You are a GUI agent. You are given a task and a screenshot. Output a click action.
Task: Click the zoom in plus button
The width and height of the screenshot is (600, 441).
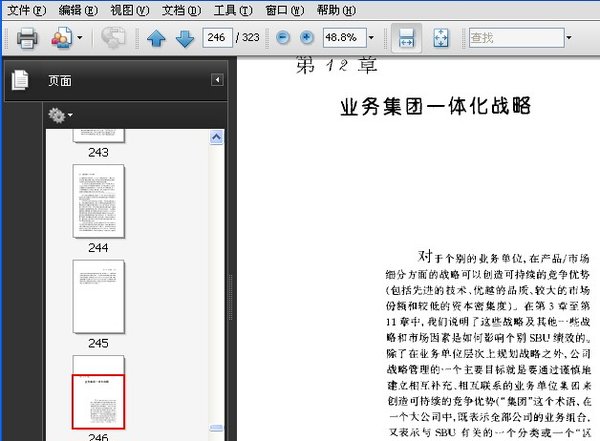tap(306, 38)
